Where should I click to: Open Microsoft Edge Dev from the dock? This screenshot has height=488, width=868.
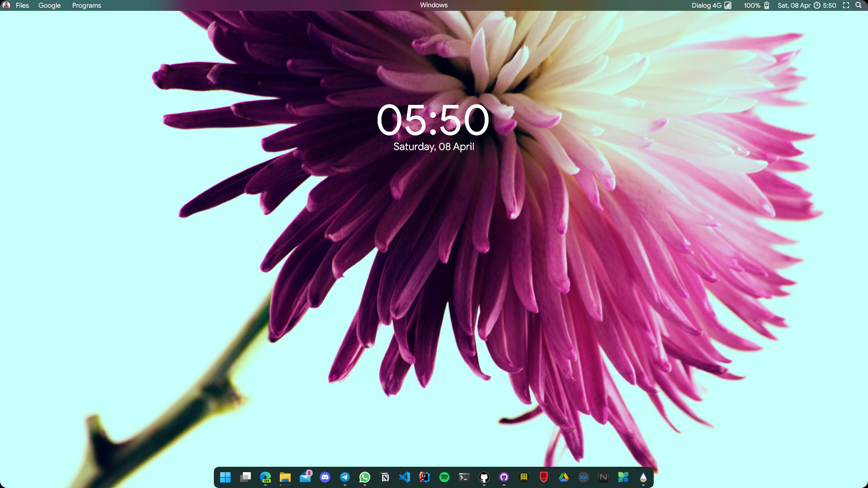coord(266,477)
